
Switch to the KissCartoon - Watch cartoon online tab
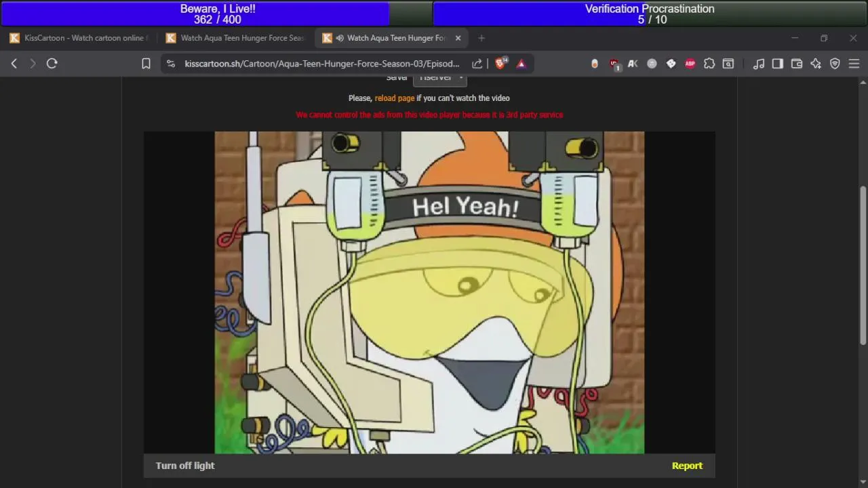pos(79,38)
